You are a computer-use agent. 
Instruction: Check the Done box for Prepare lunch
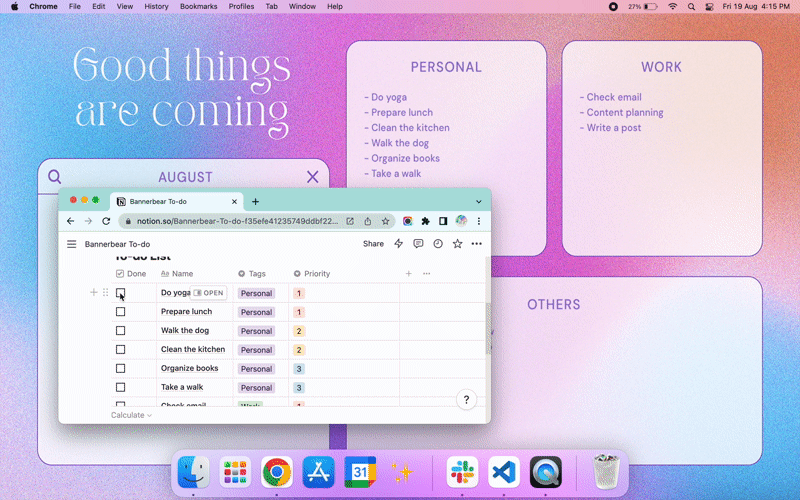[x=120, y=312]
